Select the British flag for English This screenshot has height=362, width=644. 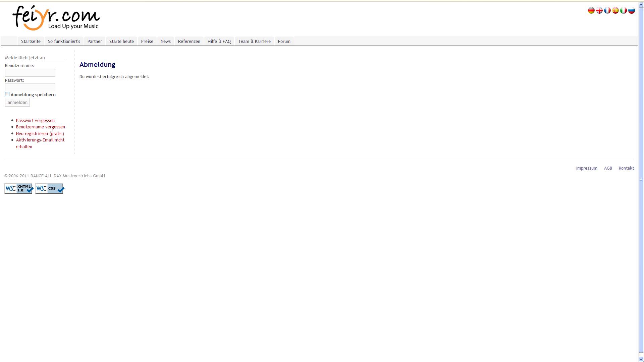tap(599, 11)
